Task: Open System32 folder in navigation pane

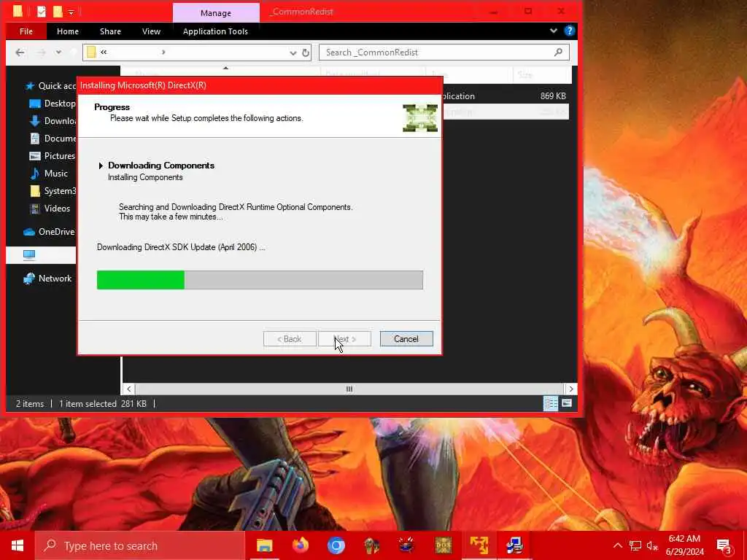Action: pos(53,191)
